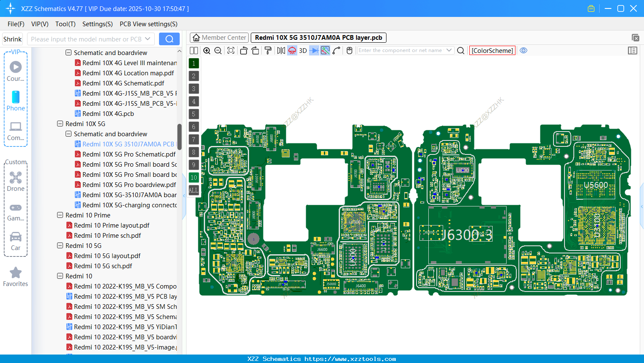Rotate the PCB view counterclockwise
The height and width of the screenshot is (363, 644).
[244, 50]
